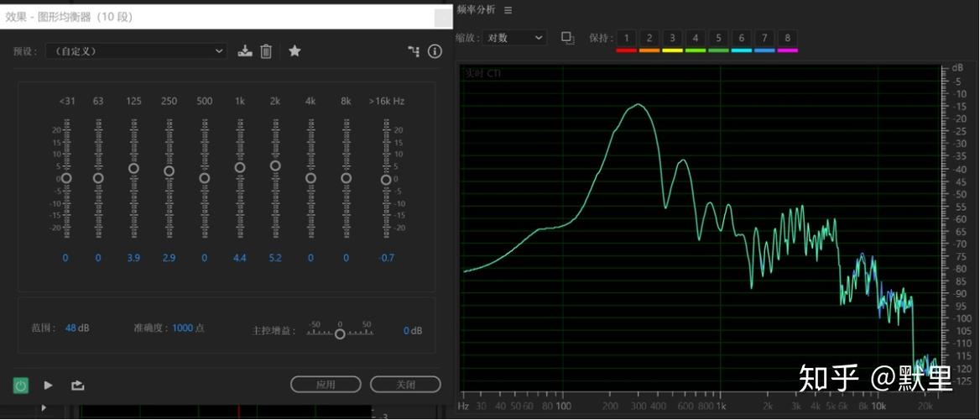
Task: Toggle hold button 8 with magenta bar
Action: (x=788, y=38)
